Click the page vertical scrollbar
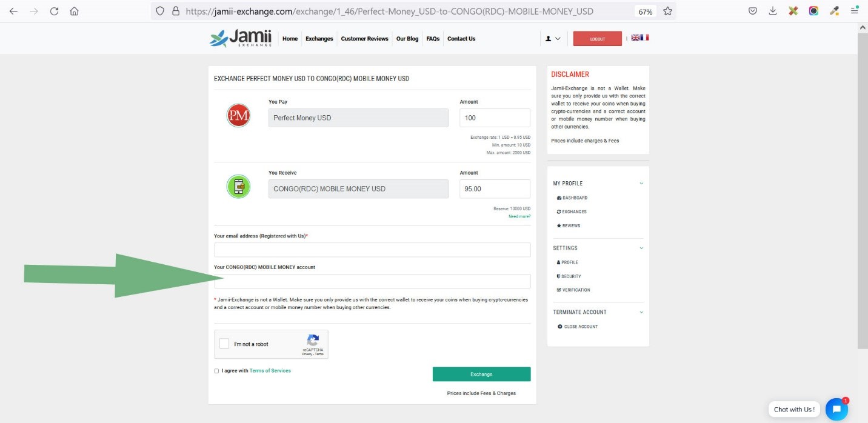 [x=863, y=191]
